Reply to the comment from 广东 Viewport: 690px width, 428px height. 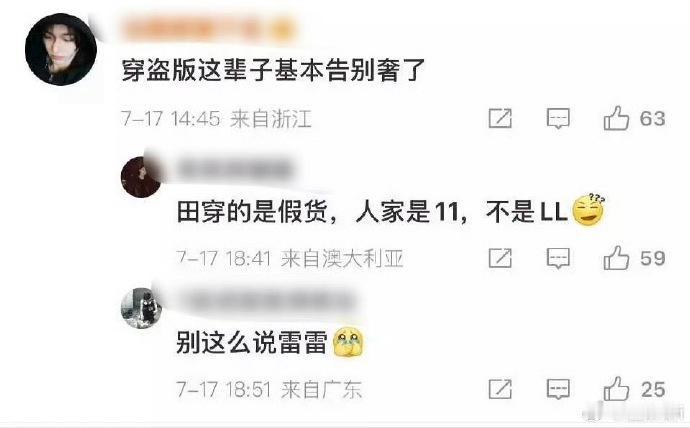tap(558, 389)
